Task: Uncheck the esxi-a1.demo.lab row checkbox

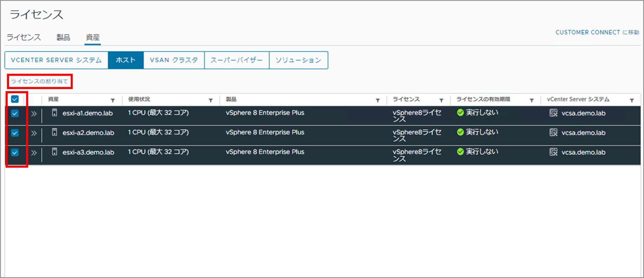Action: 15,114
